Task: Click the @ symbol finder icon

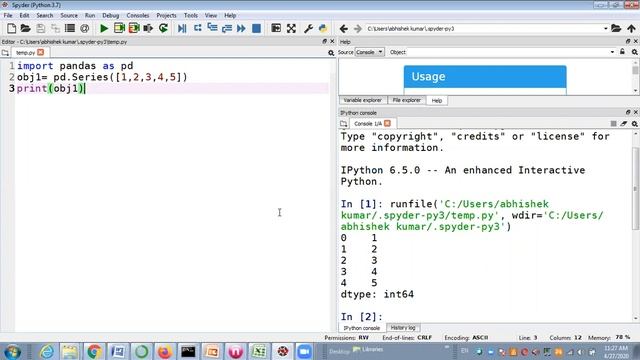Action: (x=84, y=28)
